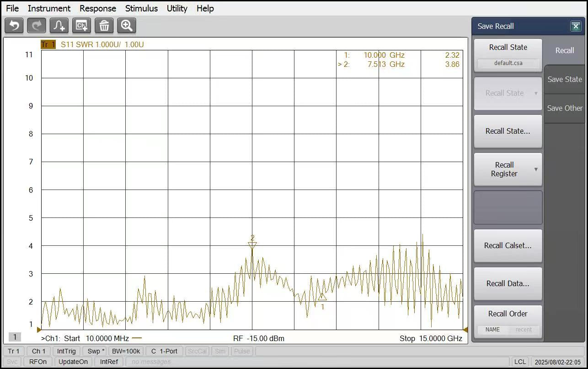The image size is (588, 369).
Task: Open the Utility menu
Action: 177,8
